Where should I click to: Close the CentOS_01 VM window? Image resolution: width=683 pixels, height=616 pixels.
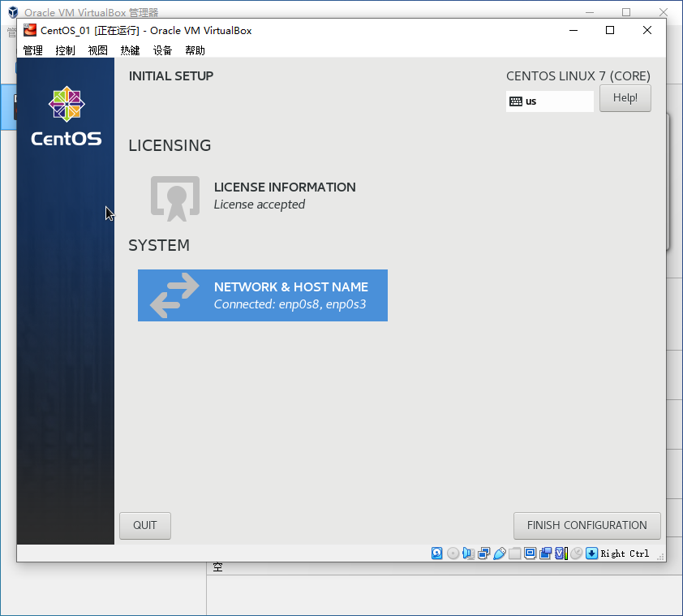click(x=646, y=30)
